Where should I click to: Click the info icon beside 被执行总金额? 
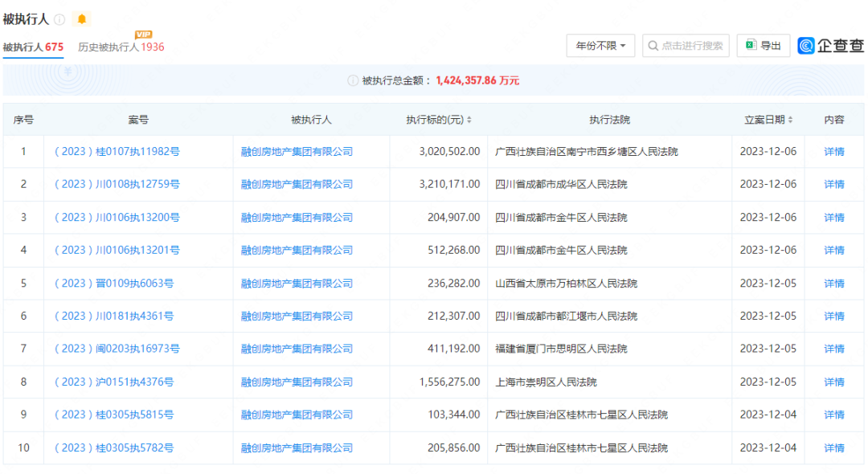tap(352, 80)
